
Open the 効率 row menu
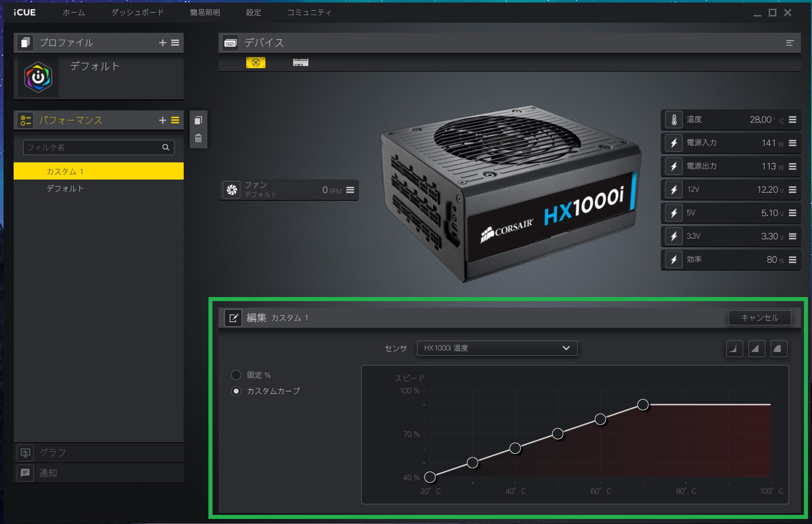pos(793,259)
